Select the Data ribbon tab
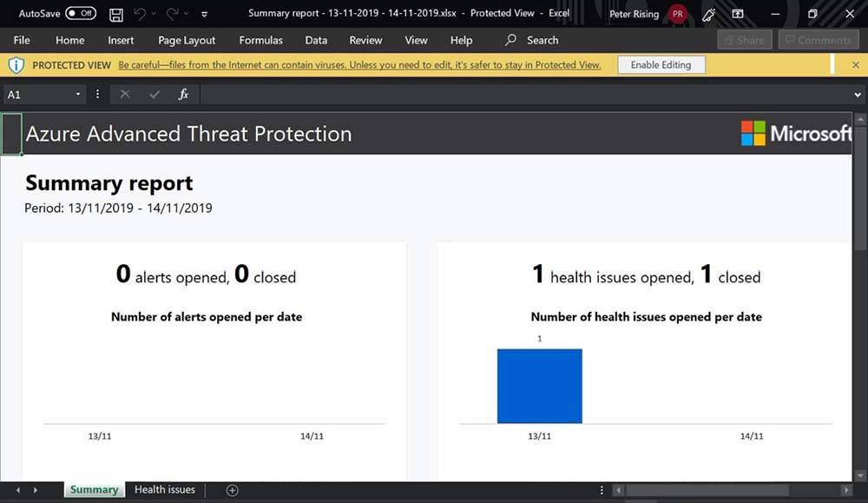The height and width of the screenshot is (503, 868). tap(316, 40)
